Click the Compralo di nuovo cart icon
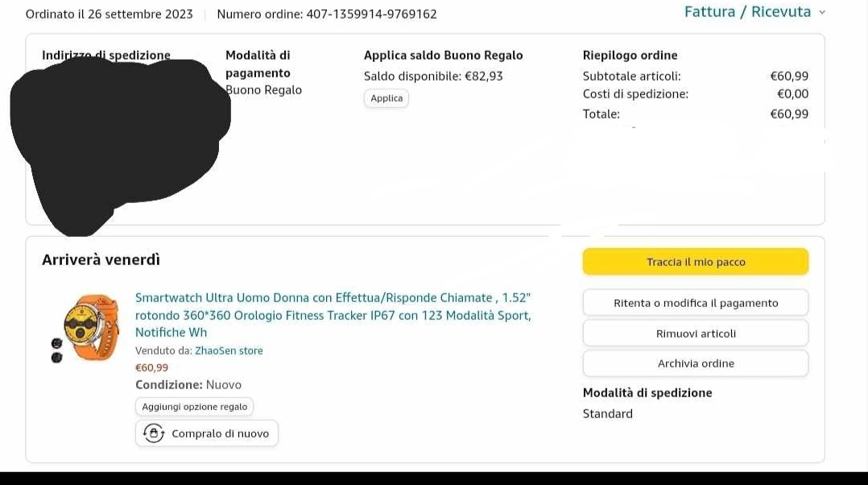Image resolution: width=868 pixels, height=485 pixels. pos(154,433)
